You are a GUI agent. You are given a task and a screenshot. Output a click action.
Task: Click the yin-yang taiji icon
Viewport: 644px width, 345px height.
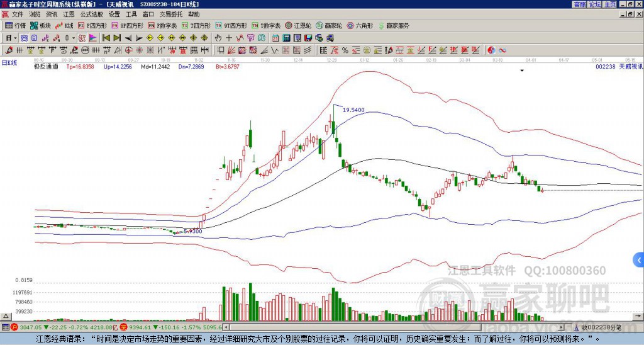491,50
